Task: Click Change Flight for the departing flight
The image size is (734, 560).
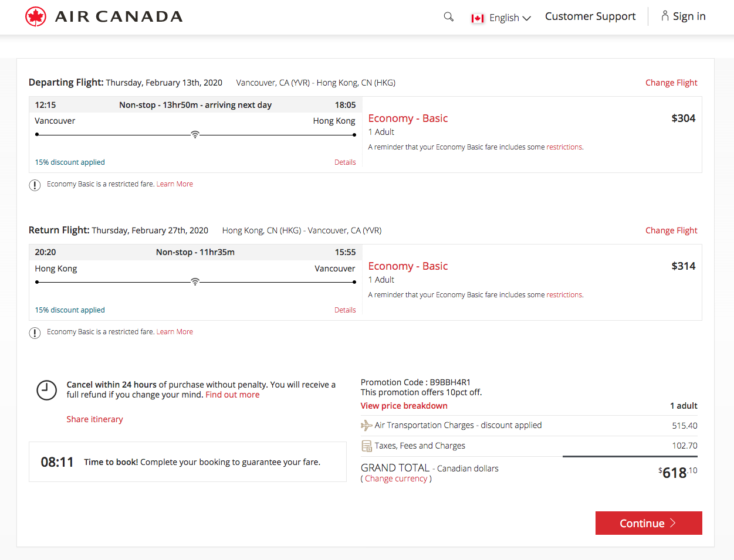Action: [671, 83]
